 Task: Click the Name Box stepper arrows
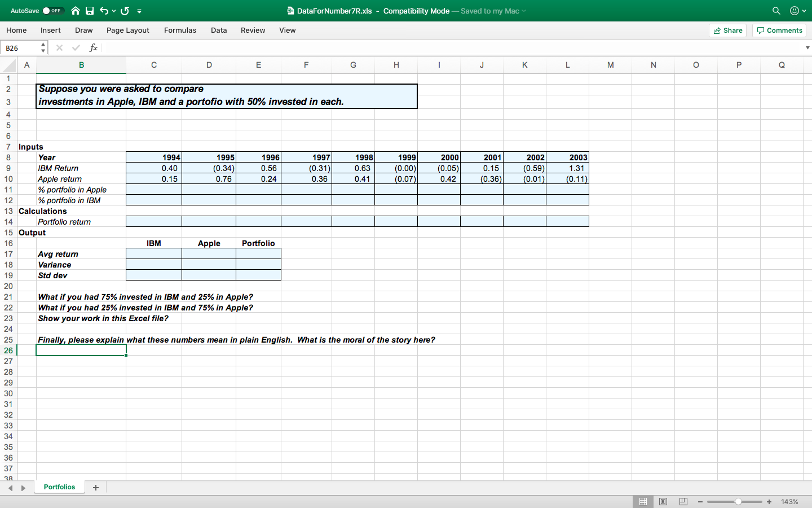coord(43,48)
